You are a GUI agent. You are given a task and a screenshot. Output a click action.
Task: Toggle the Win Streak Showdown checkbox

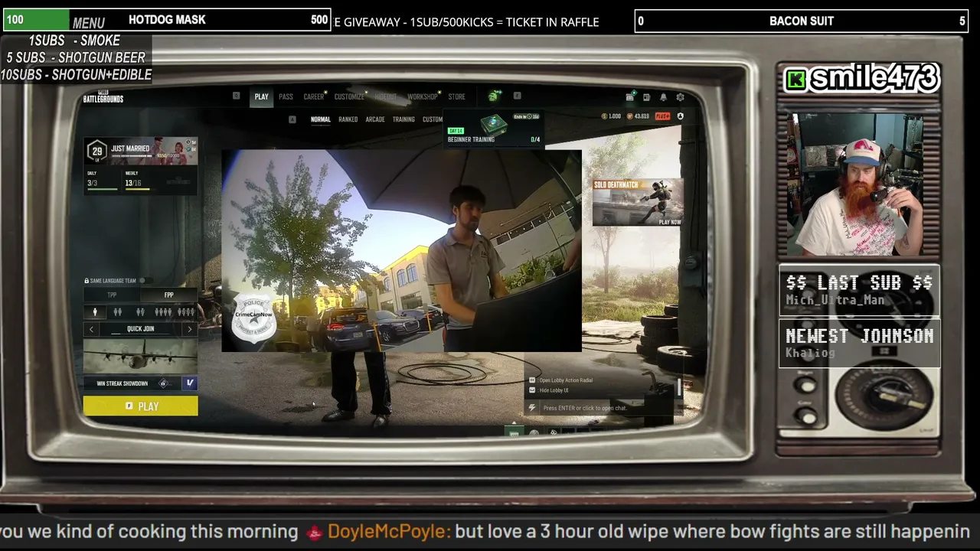click(190, 383)
